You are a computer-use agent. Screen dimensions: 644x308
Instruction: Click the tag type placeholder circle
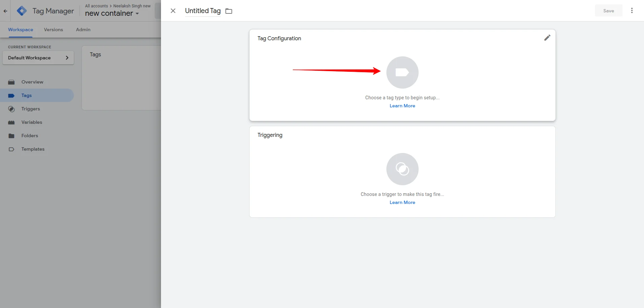click(402, 72)
